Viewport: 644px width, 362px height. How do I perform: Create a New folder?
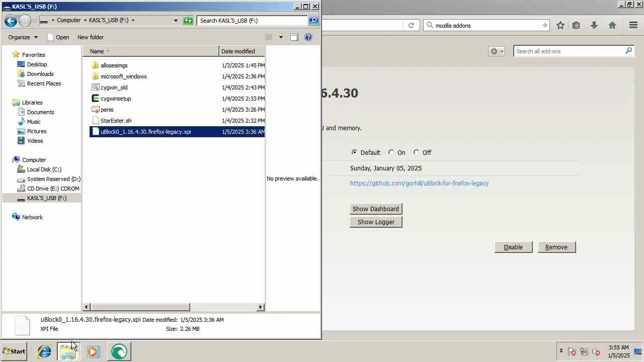pos(91,37)
